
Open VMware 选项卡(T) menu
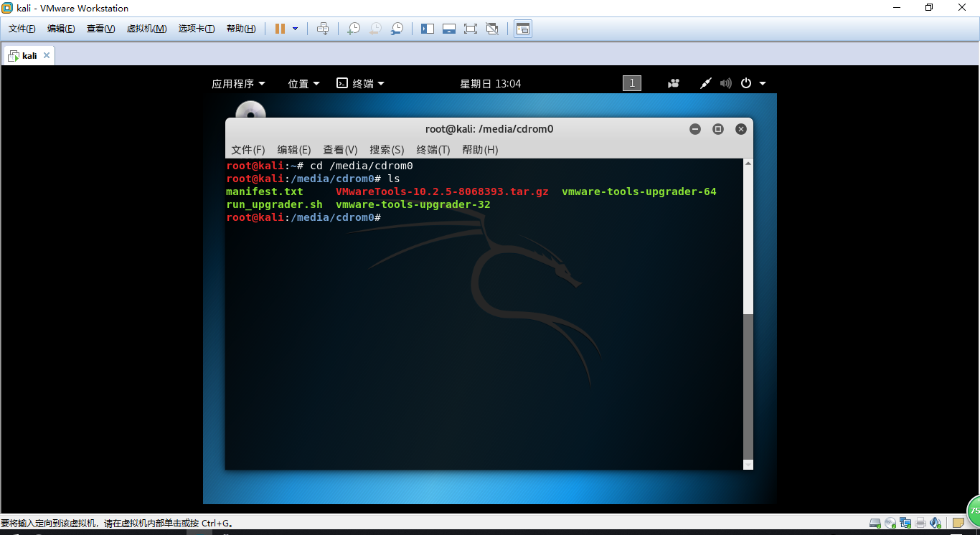click(x=197, y=29)
